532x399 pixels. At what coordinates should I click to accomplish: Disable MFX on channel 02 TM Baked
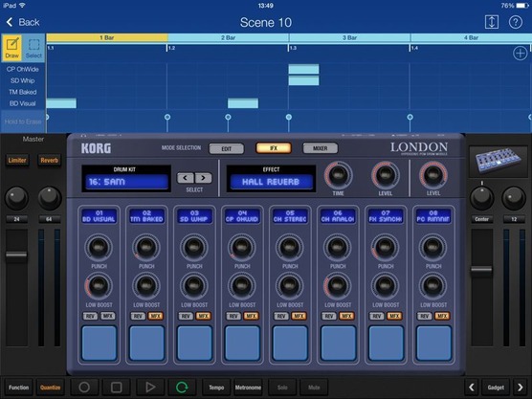point(156,316)
